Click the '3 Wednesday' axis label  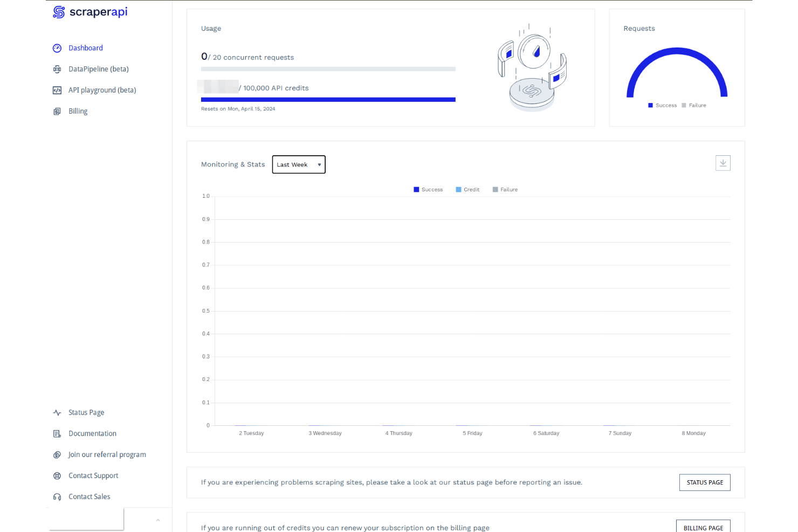click(325, 433)
